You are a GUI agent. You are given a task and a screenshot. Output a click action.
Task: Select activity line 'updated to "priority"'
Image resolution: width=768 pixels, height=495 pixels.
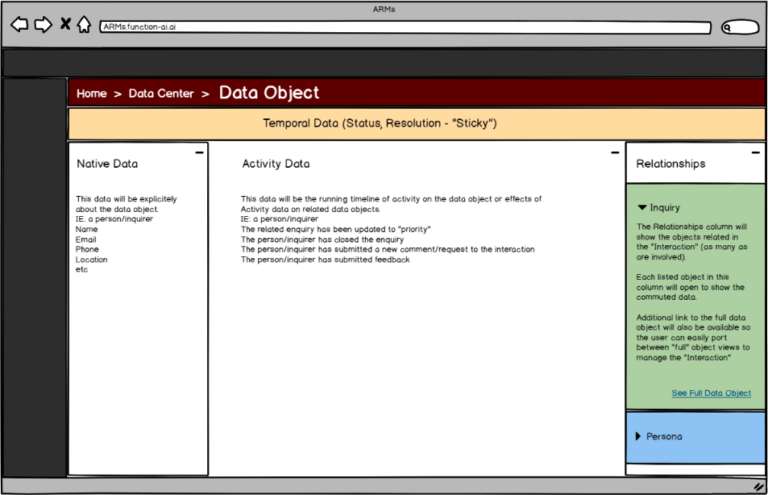pos(336,229)
